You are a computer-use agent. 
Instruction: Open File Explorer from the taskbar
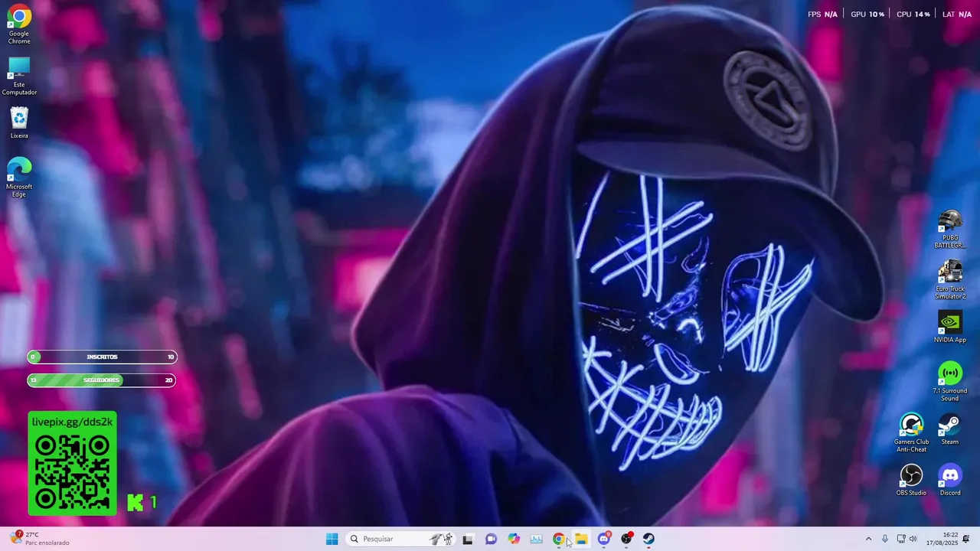581,539
